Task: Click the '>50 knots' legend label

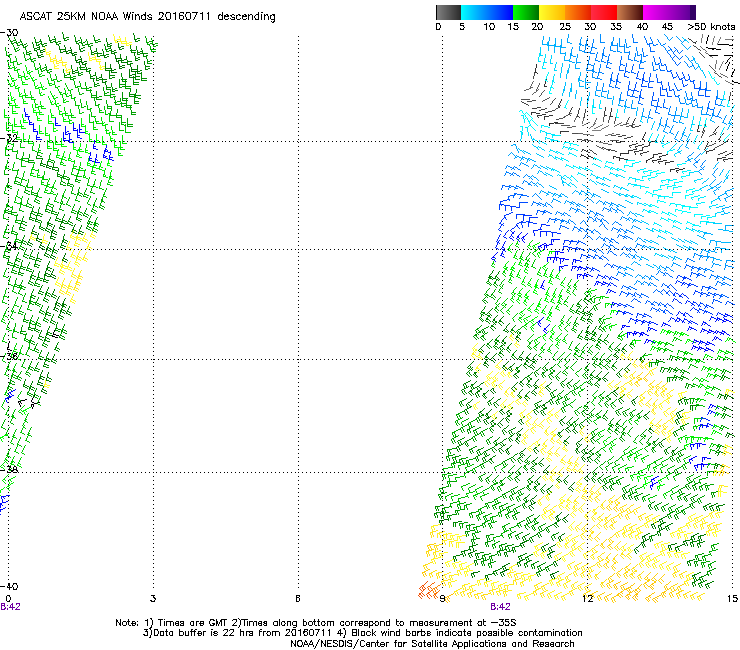Action: pyautogui.click(x=711, y=26)
